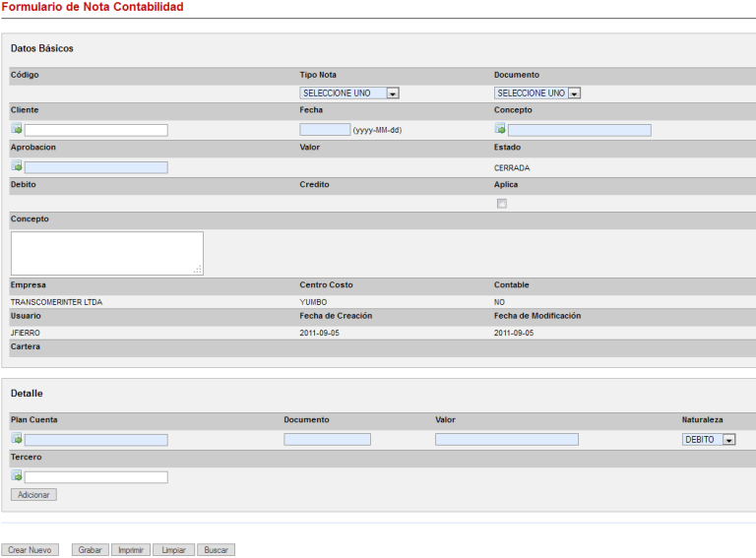Viewport: 756px width, 558px height.
Task: Click the Tercero lookup icon
Action: pyautogui.click(x=17, y=476)
